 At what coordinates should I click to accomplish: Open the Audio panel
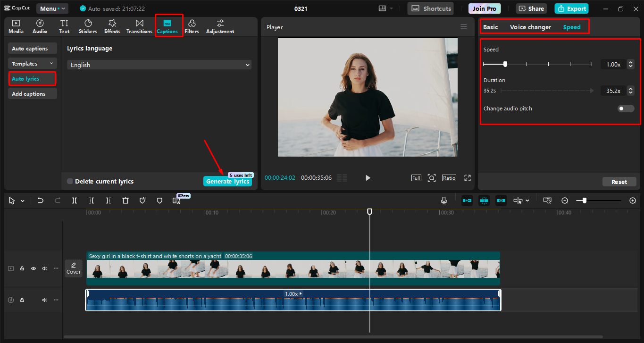[x=40, y=26]
